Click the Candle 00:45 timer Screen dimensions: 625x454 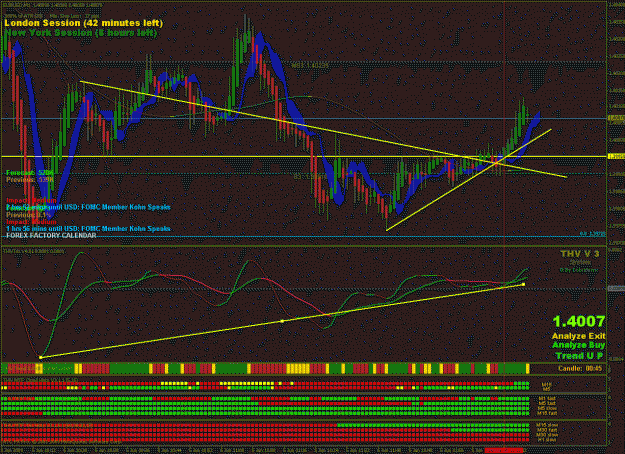click(580, 368)
